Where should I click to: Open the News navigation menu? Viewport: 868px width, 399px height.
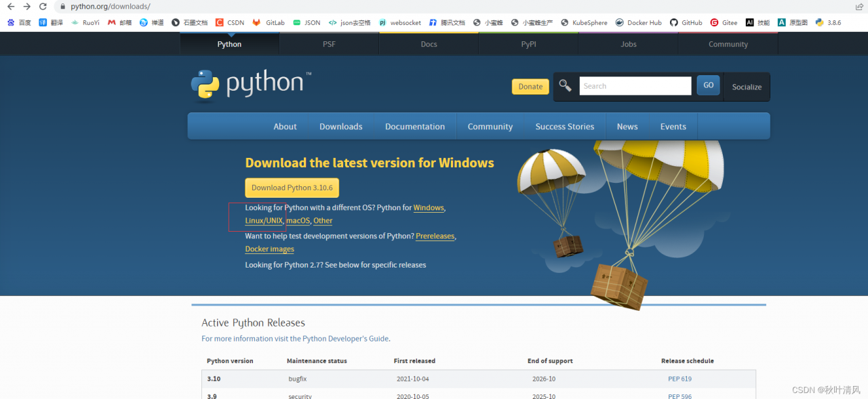(627, 127)
